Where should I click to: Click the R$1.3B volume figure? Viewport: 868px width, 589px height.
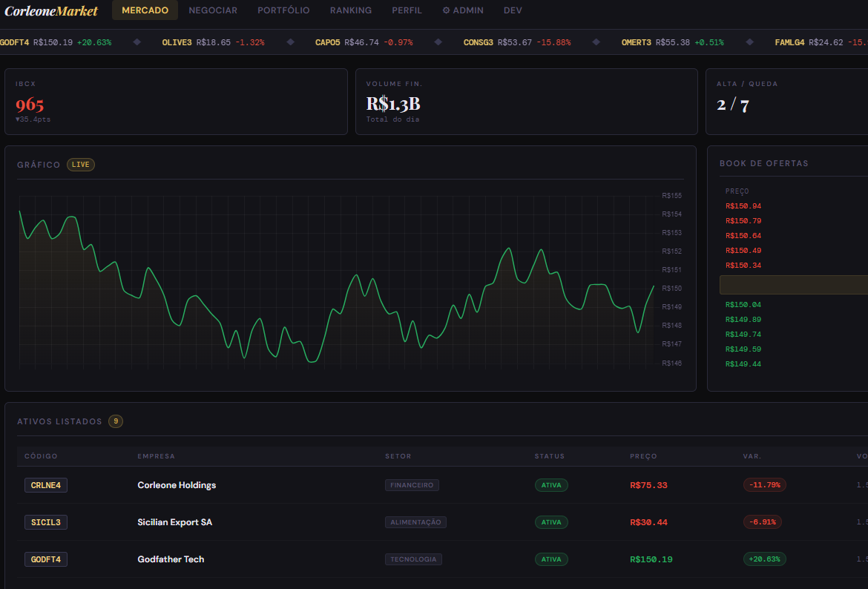click(393, 104)
